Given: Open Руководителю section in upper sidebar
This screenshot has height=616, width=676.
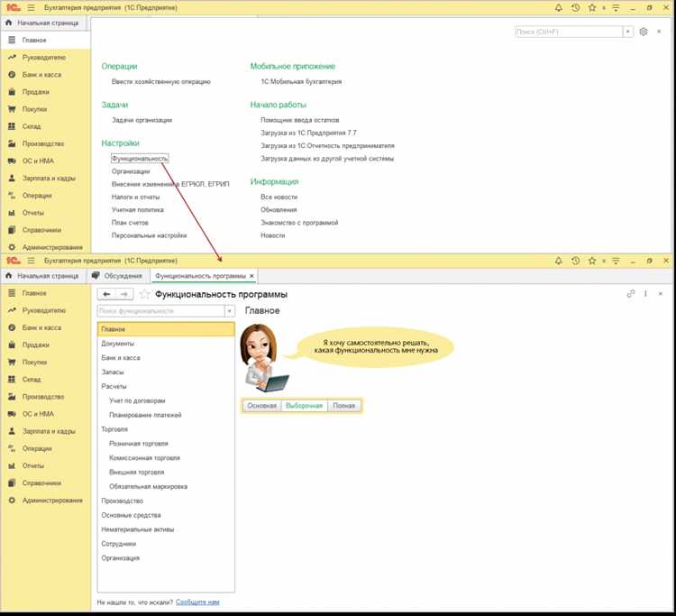Looking at the screenshot, I should 44,58.
